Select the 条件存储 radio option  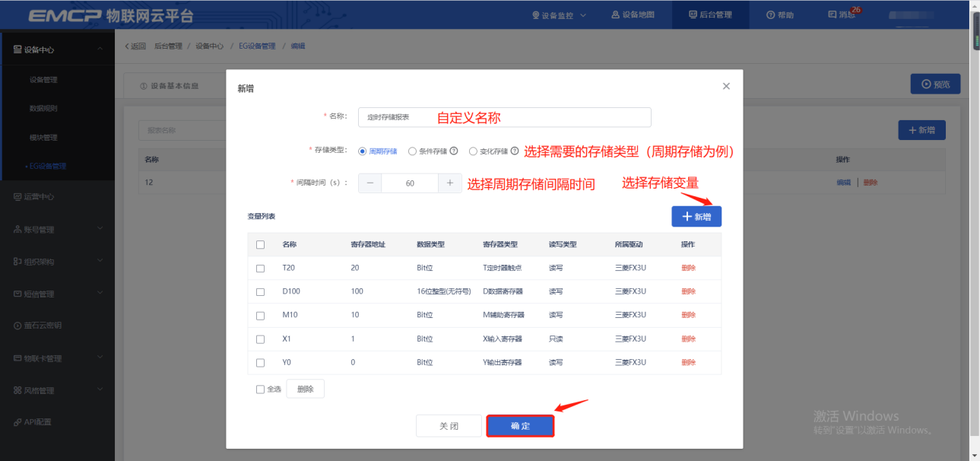pos(413,151)
